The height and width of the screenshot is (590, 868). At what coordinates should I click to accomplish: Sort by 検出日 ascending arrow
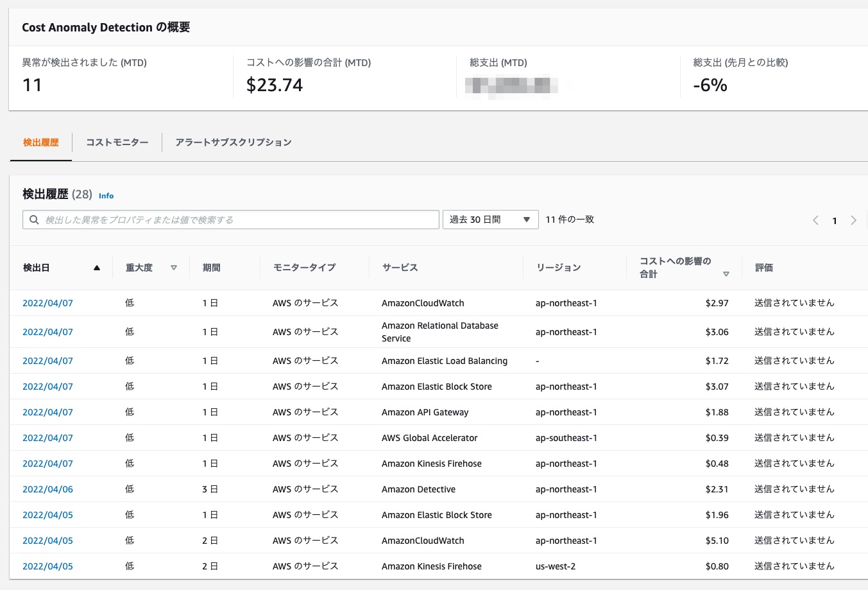[97, 268]
